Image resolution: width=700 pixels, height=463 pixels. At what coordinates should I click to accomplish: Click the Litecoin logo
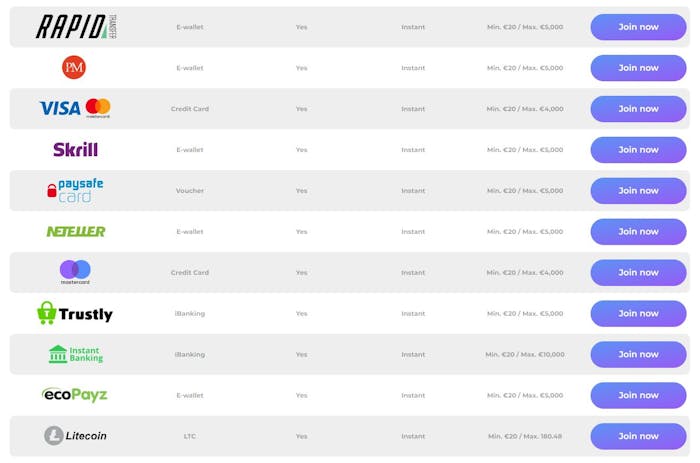tap(75, 436)
